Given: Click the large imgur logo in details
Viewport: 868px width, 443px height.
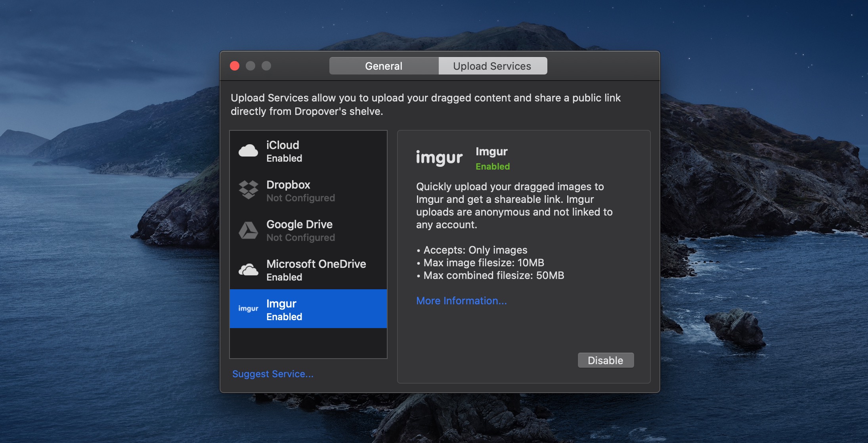Looking at the screenshot, I should [439, 158].
